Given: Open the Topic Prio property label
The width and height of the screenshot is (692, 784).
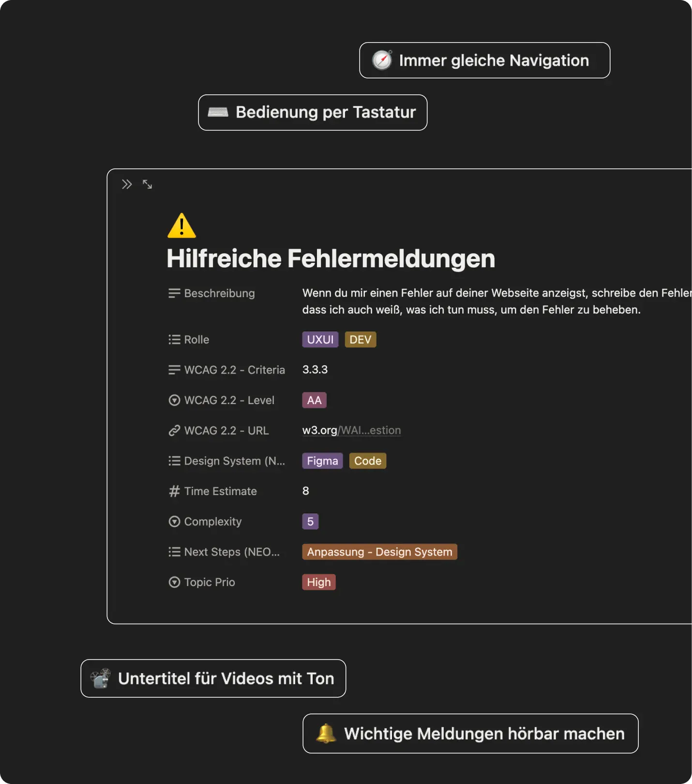Looking at the screenshot, I should [x=210, y=582].
